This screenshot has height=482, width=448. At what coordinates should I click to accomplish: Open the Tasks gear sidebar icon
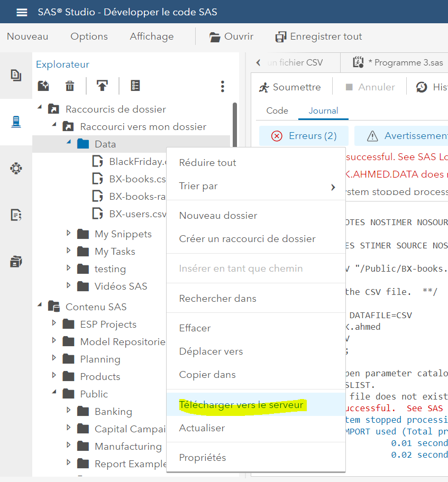[x=16, y=168]
